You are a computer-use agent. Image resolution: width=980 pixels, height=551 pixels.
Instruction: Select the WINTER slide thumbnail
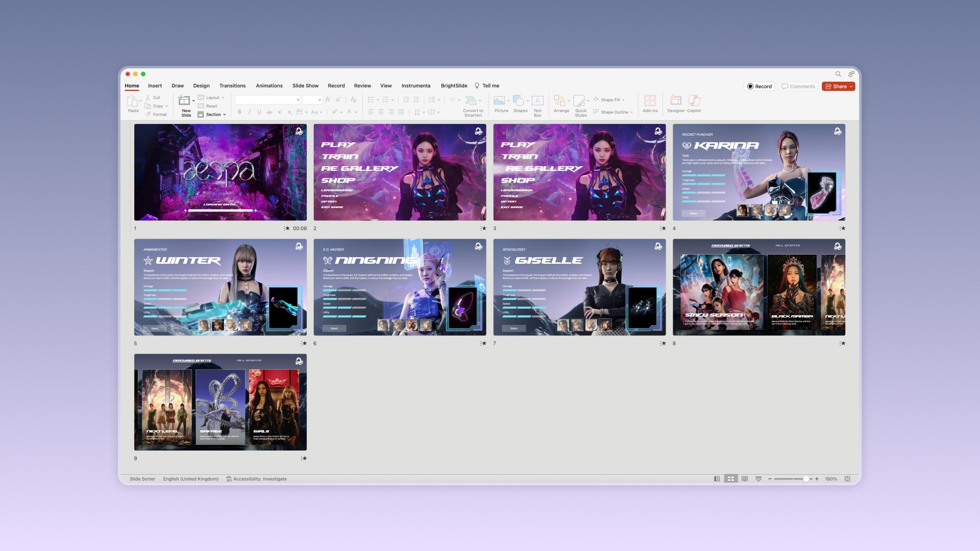coord(220,287)
